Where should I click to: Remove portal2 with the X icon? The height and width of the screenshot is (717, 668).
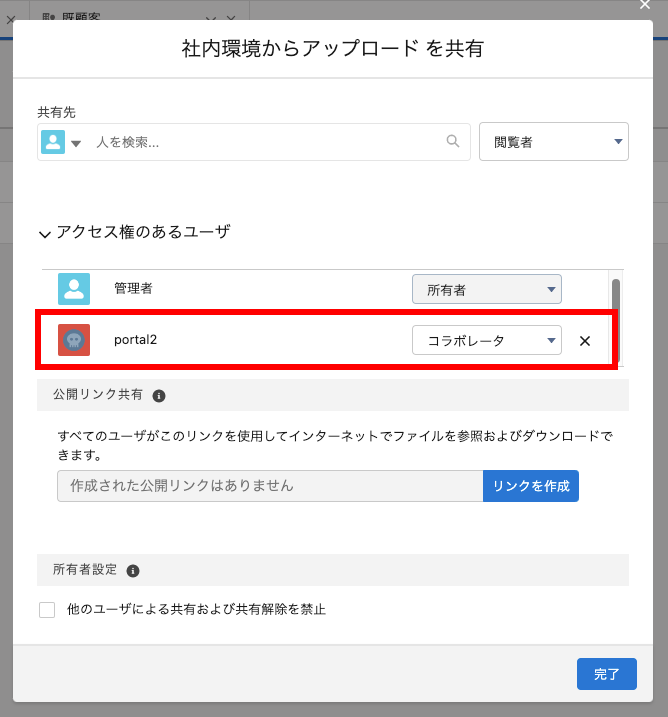tap(585, 341)
